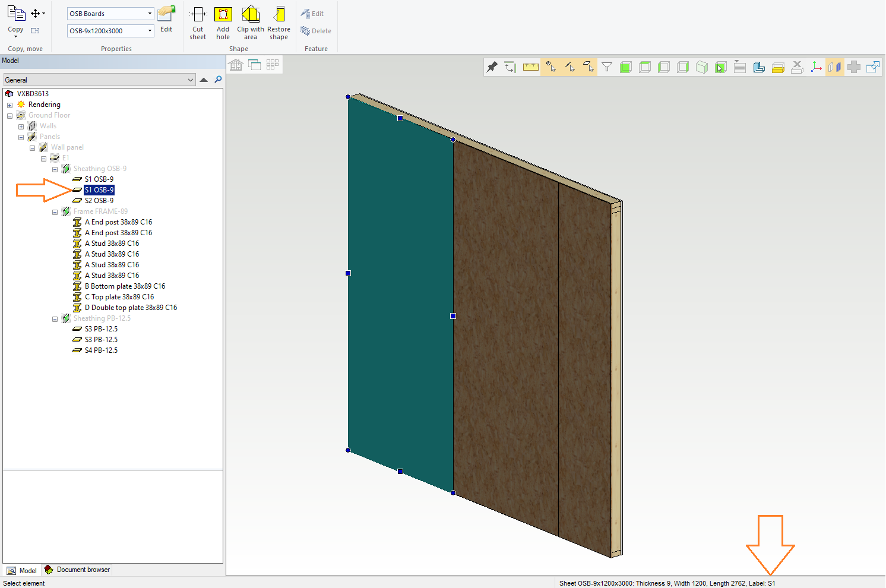Toggle the face-select cursor mode
Viewport: 886px width, 588px height.
click(588, 67)
